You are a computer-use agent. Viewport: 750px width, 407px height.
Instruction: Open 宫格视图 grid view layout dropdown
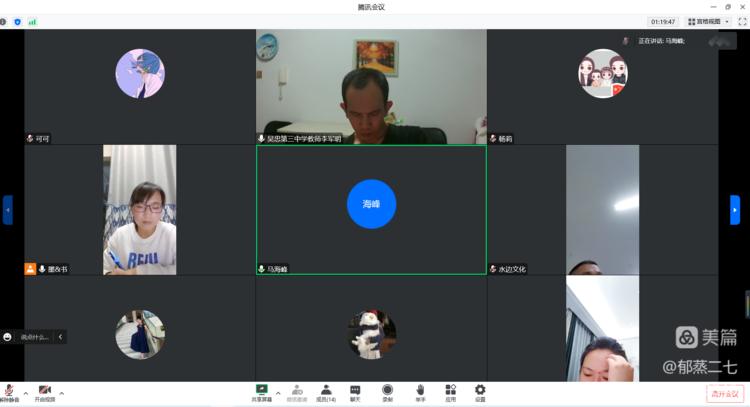coord(710,21)
